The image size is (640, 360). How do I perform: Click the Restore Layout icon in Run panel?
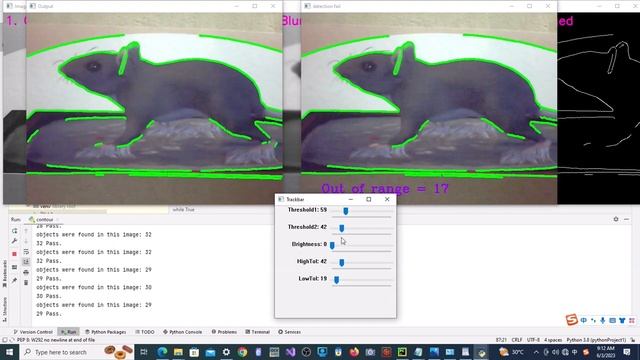point(15,267)
